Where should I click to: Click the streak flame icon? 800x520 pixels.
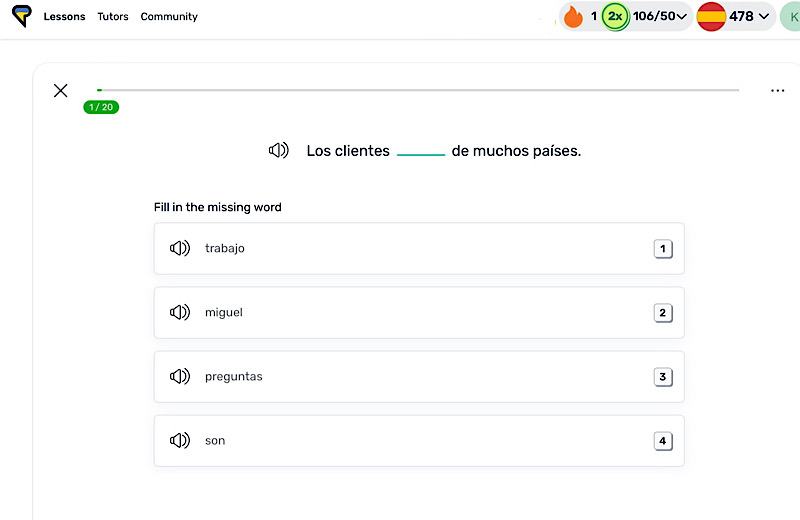(x=573, y=16)
